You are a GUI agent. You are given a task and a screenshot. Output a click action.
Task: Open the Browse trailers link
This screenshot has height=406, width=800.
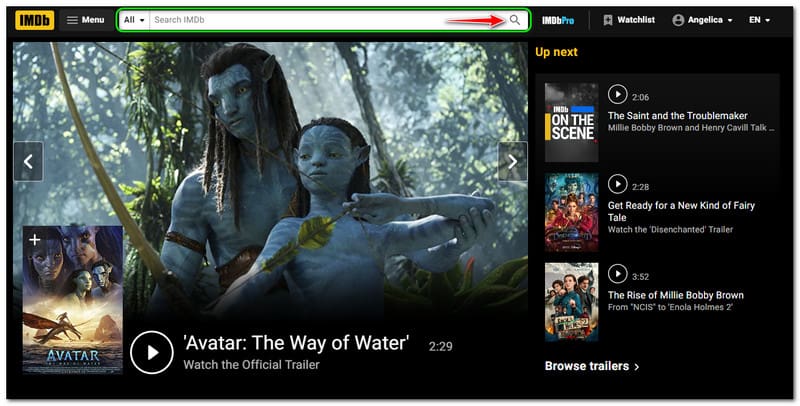[592, 366]
